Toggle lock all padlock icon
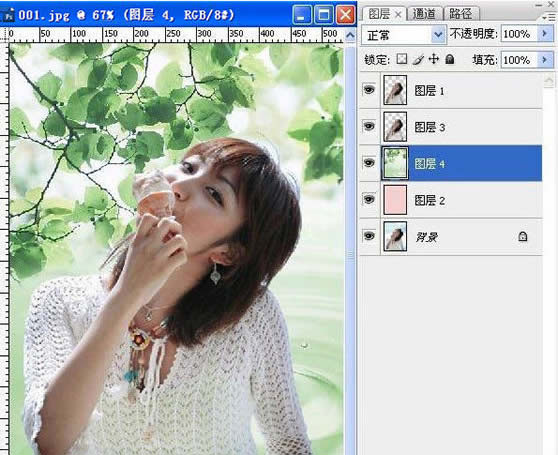558x455 pixels. click(450, 59)
